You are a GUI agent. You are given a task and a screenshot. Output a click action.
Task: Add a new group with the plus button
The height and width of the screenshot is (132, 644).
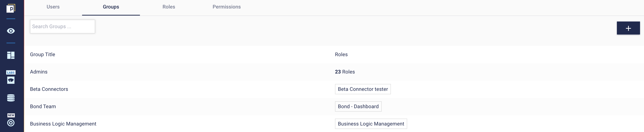(628, 28)
